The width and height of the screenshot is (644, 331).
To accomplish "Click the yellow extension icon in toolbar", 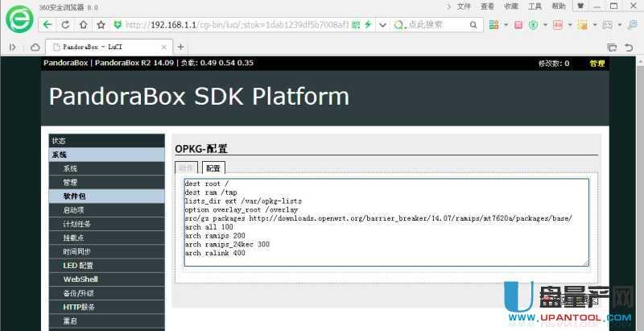I will point(582,25).
